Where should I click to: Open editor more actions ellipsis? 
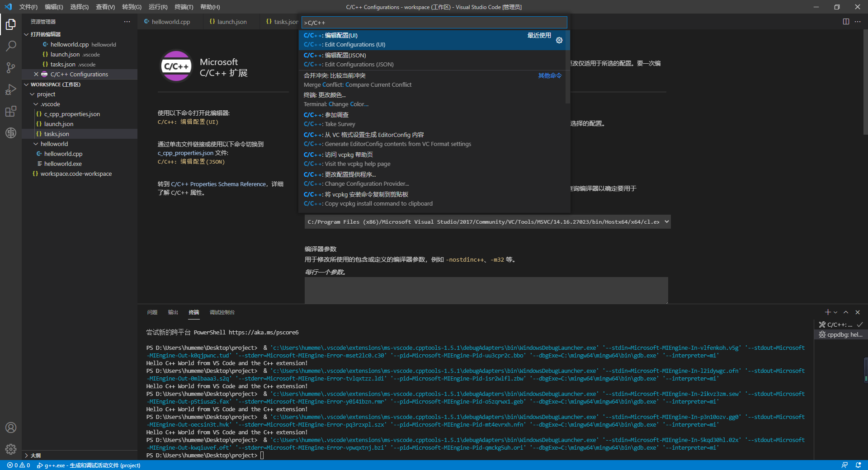[858, 22]
